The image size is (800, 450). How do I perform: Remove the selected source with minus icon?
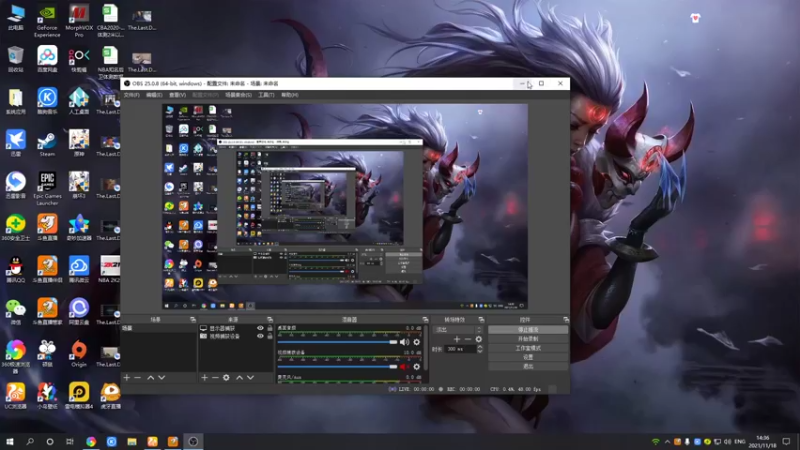[215, 378]
